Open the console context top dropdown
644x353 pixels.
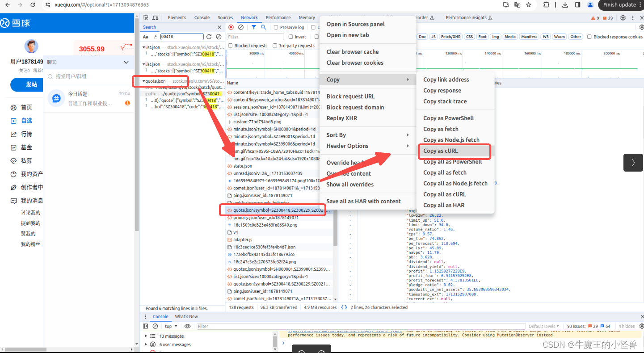point(171,326)
